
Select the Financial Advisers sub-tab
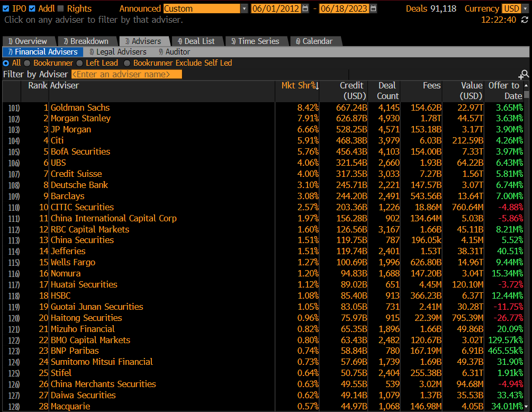click(43, 52)
